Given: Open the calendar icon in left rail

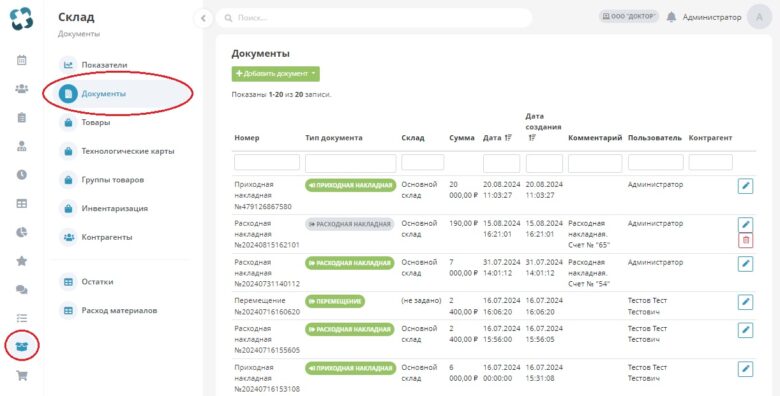Looking at the screenshot, I should pos(21,60).
